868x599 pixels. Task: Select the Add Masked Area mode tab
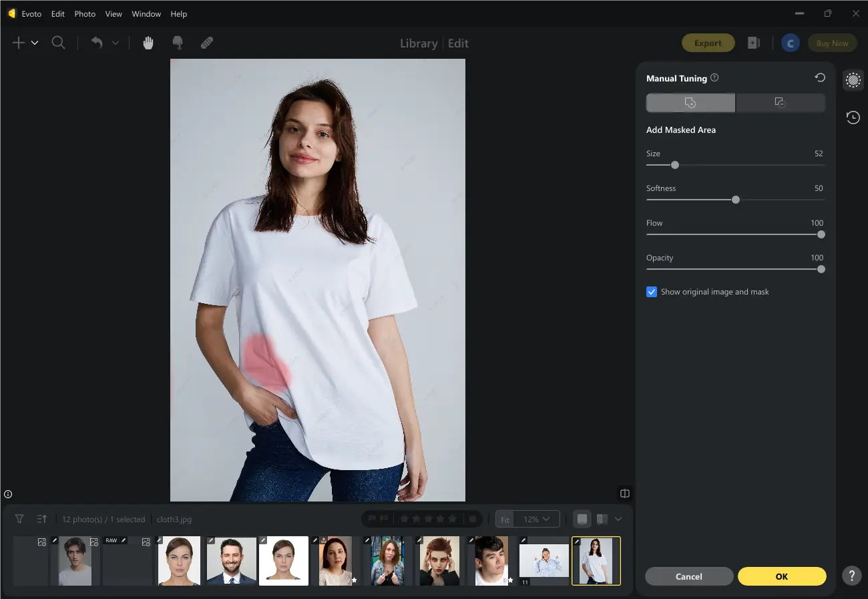[x=690, y=103]
